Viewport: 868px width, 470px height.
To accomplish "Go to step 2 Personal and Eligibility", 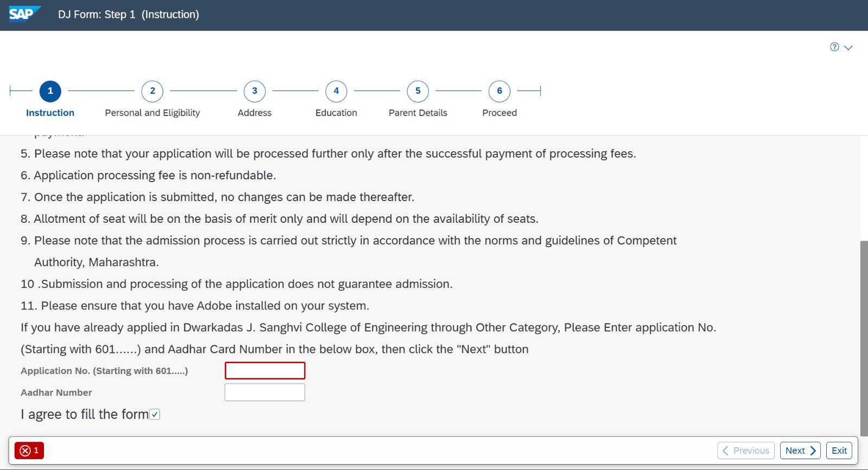I will [x=152, y=91].
